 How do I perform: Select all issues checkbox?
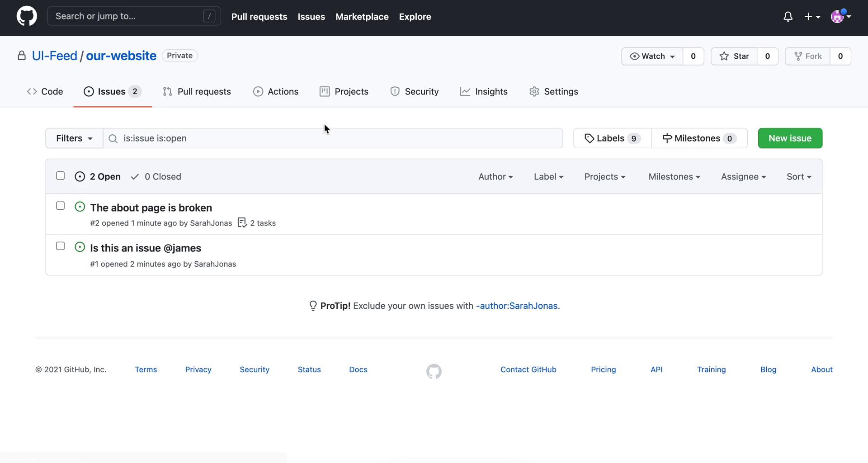(x=60, y=175)
